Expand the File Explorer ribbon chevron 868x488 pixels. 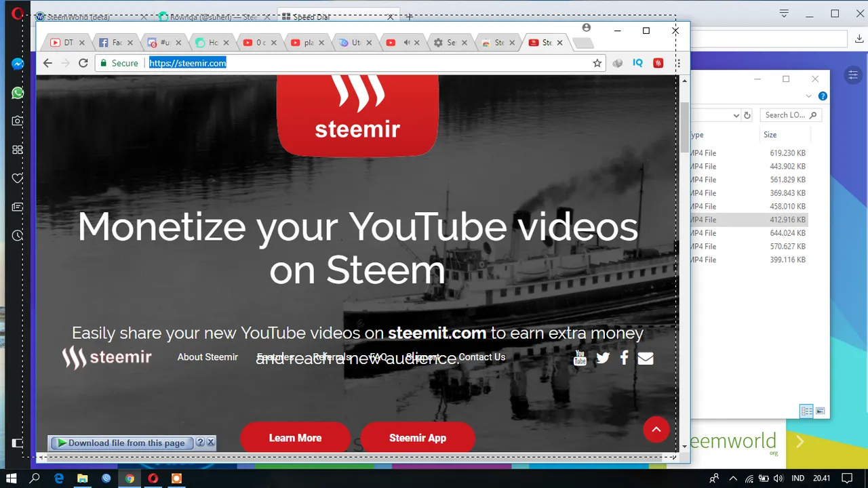808,96
